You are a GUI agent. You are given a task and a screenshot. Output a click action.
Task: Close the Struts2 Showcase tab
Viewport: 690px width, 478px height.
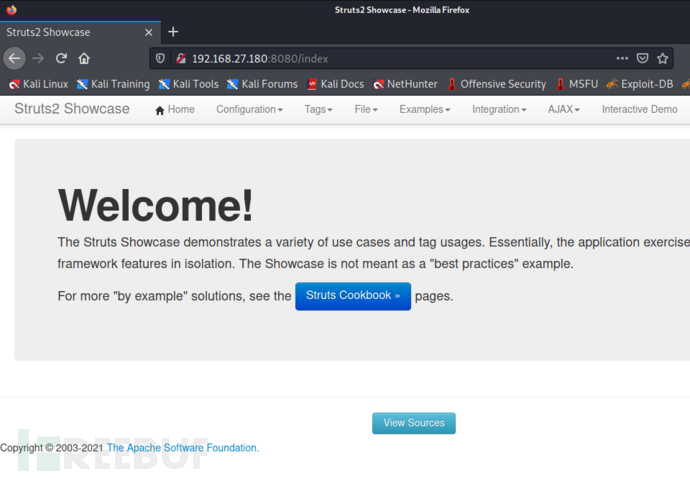point(149,32)
